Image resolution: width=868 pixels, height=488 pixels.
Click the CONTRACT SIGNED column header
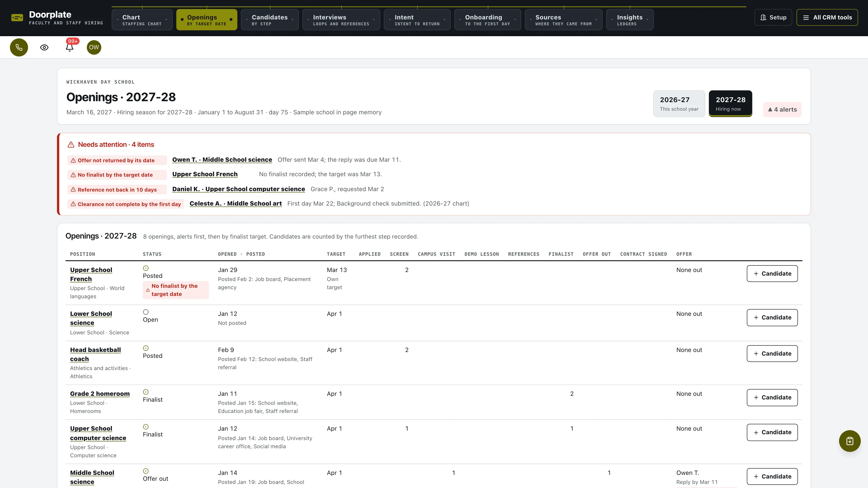[643, 254]
